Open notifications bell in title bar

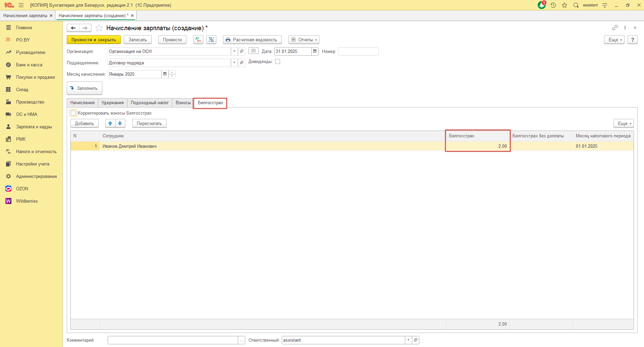[541, 5]
